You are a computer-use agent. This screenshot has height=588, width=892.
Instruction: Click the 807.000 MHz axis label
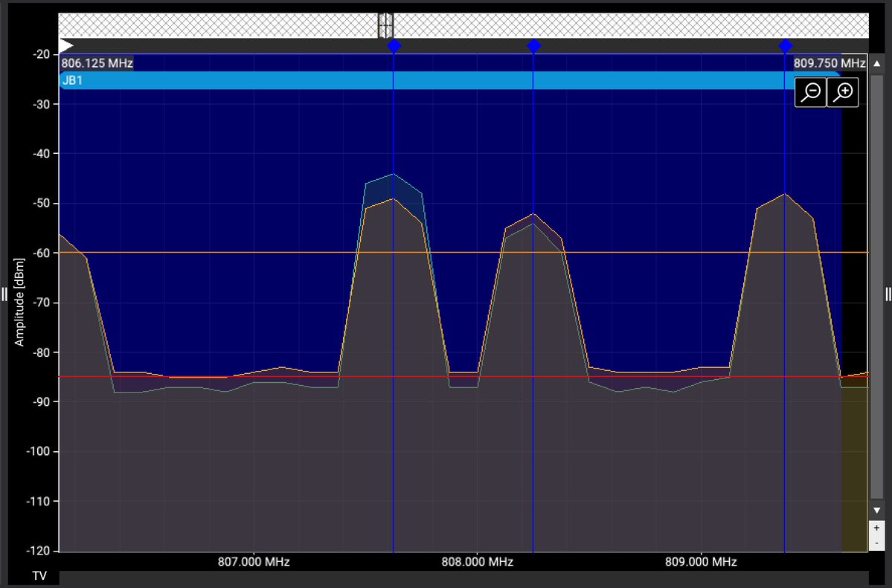254,562
